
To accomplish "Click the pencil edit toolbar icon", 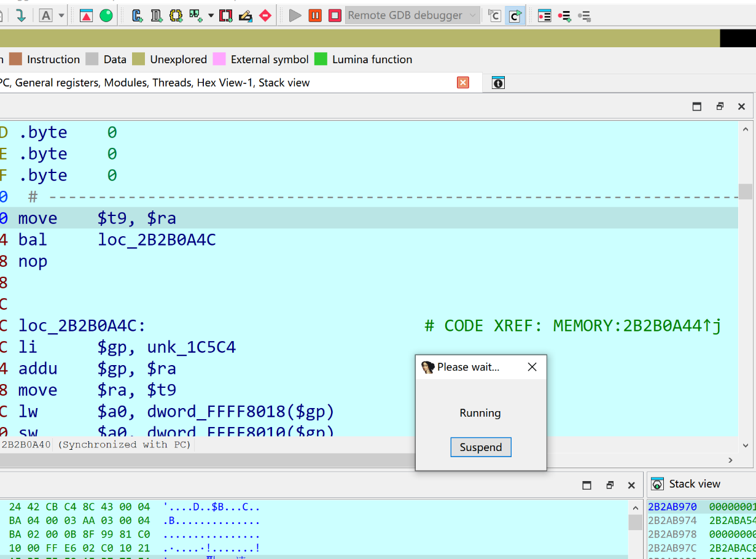I will [x=246, y=15].
